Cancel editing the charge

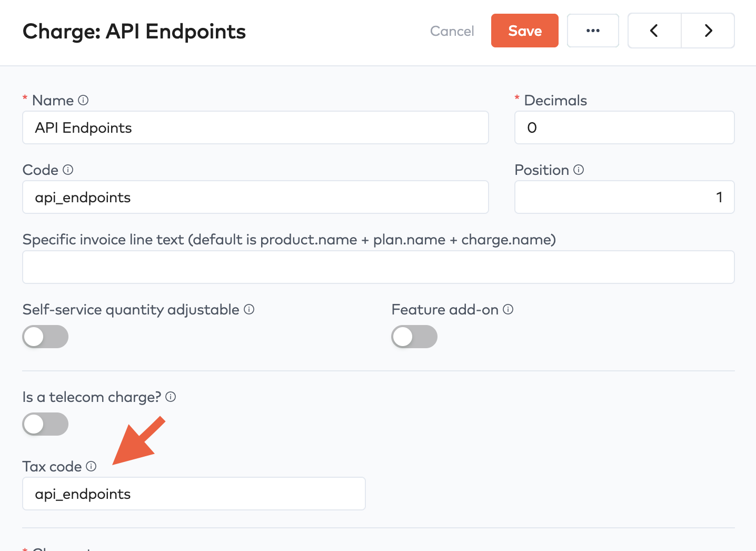click(x=452, y=31)
